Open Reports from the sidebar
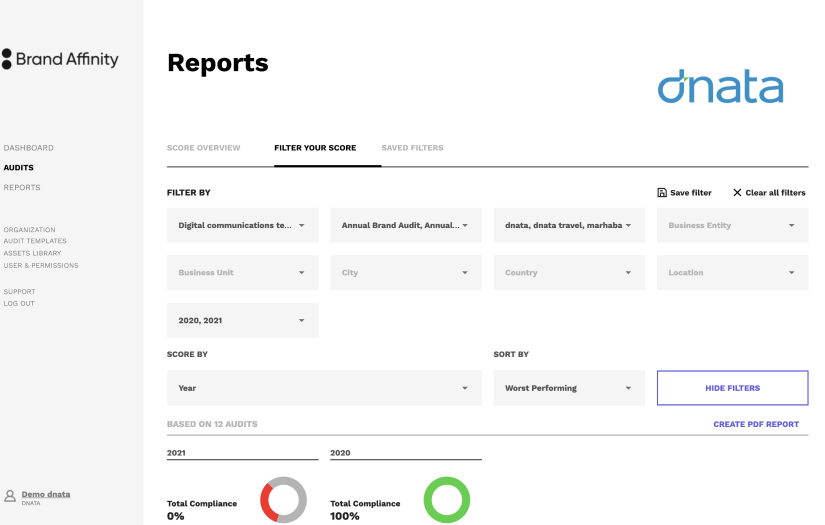Viewport: 825px width, 525px height. tap(22, 187)
